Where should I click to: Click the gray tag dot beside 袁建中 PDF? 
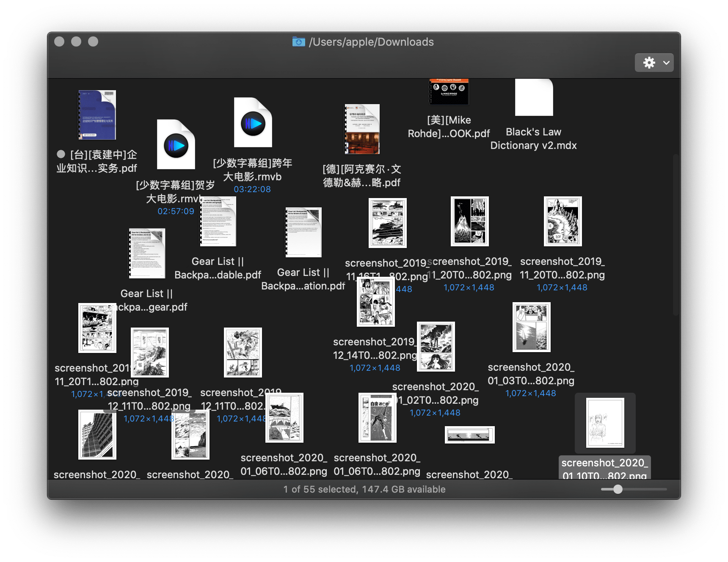[x=61, y=154]
